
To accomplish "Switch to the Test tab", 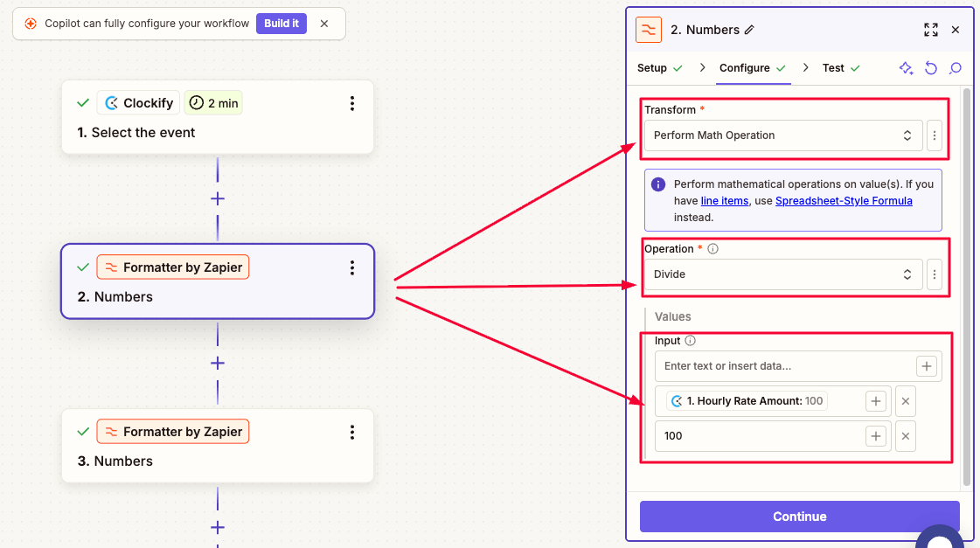I will (832, 67).
